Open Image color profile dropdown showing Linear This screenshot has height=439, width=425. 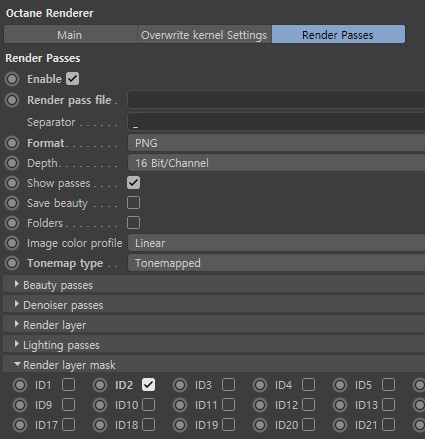(276, 243)
